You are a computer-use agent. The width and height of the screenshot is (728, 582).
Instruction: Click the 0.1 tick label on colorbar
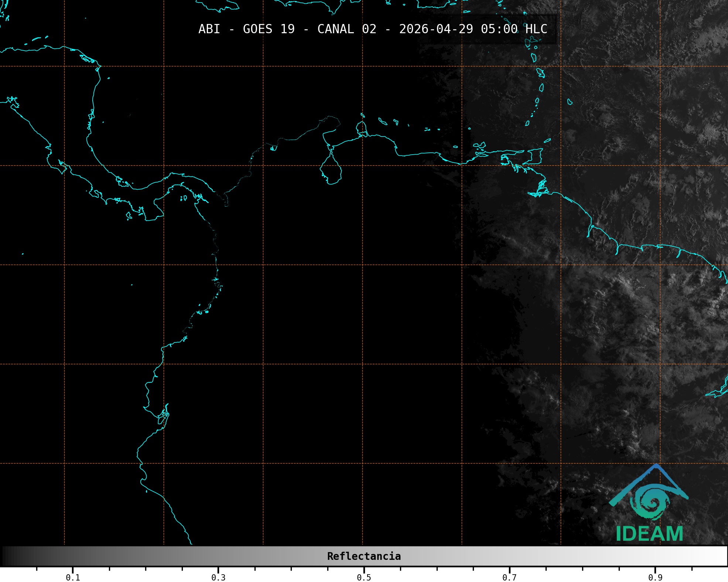click(73, 577)
